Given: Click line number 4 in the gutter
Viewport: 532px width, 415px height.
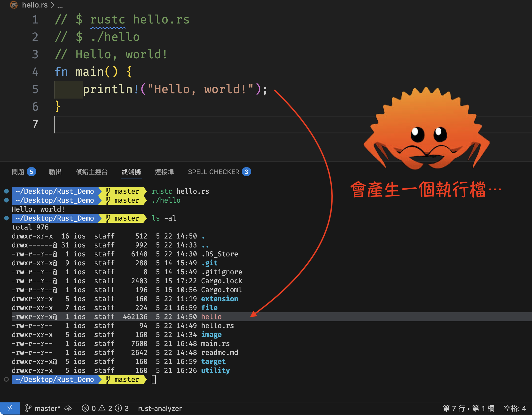Looking at the screenshot, I should coord(35,72).
